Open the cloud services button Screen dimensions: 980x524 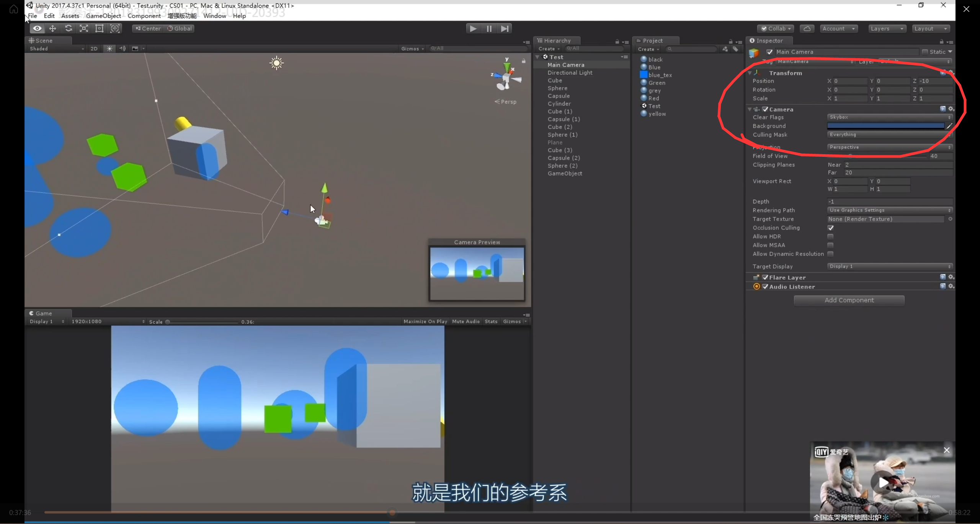(807, 29)
